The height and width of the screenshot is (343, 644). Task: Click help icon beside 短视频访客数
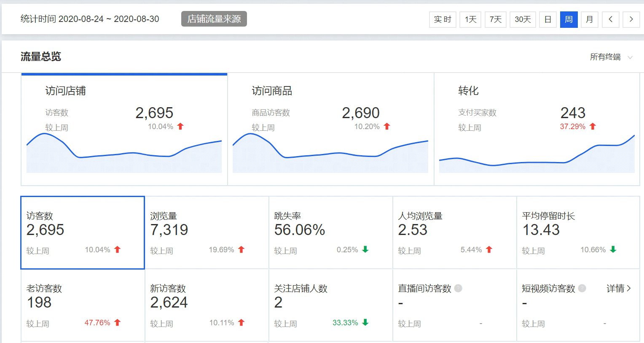[582, 288]
